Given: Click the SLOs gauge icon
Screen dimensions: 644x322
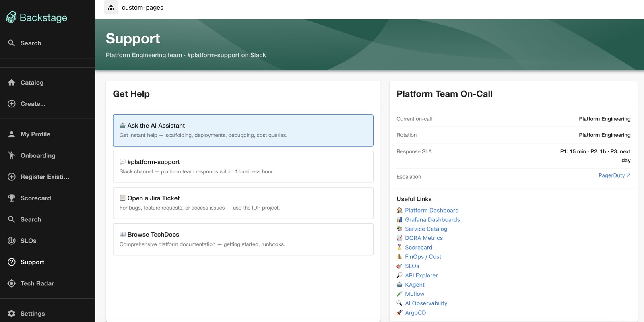Looking at the screenshot, I should coord(12,241).
